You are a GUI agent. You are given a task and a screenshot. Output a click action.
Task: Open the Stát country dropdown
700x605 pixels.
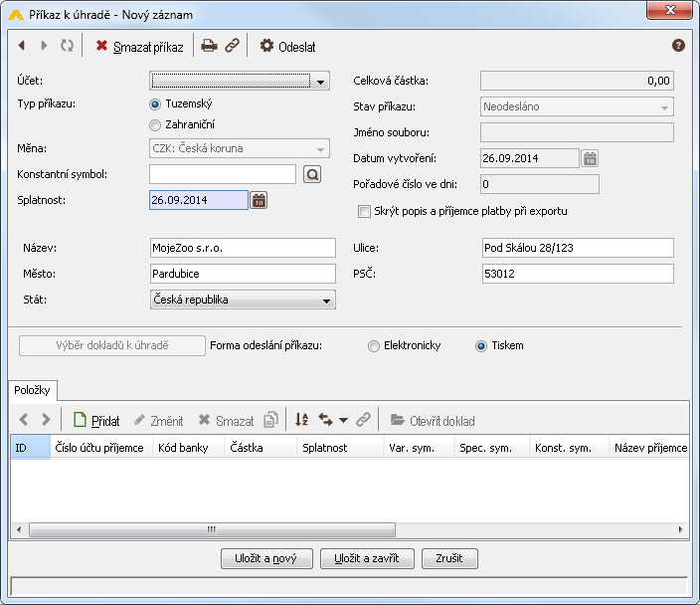[x=243, y=300]
